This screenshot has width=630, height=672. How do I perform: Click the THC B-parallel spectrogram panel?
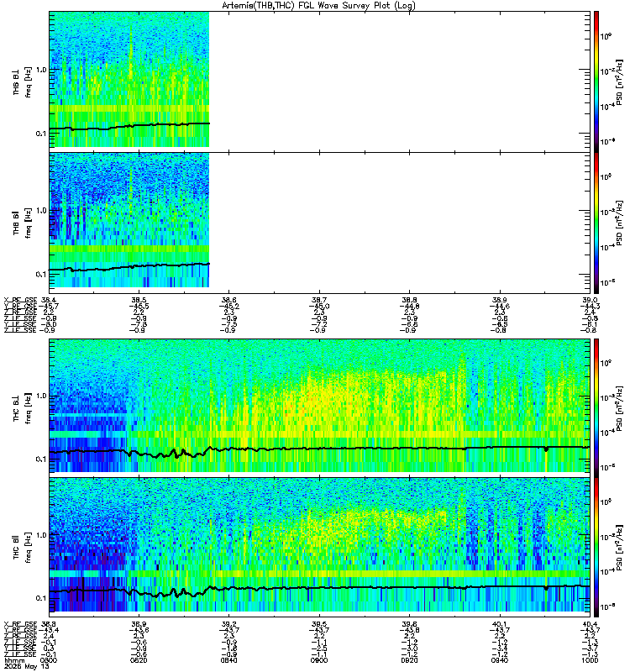click(319, 547)
